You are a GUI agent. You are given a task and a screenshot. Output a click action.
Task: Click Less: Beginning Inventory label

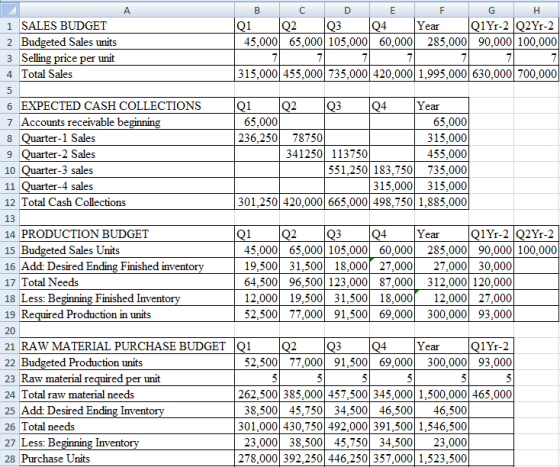[127, 442]
